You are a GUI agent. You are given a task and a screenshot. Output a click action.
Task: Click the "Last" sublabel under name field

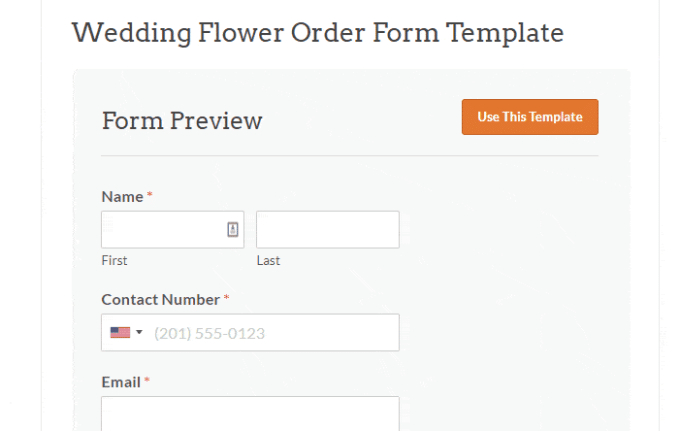point(268,261)
